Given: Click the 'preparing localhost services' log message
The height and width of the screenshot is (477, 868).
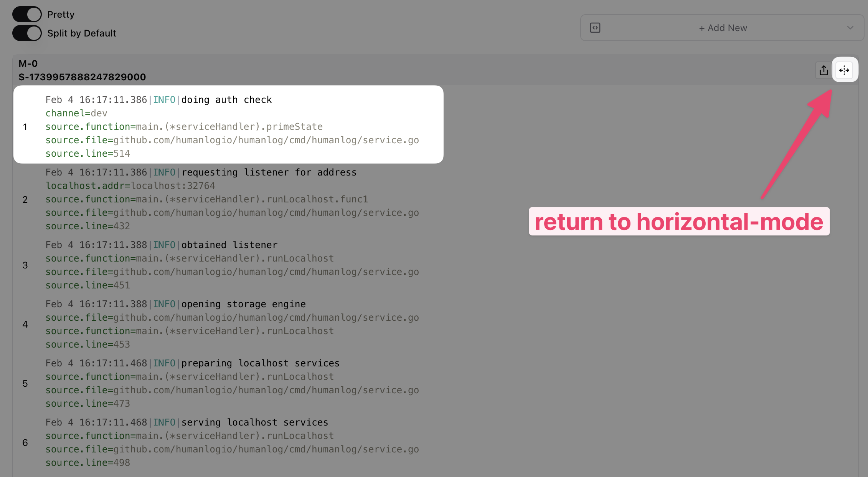Looking at the screenshot, I should pos(261,363).
